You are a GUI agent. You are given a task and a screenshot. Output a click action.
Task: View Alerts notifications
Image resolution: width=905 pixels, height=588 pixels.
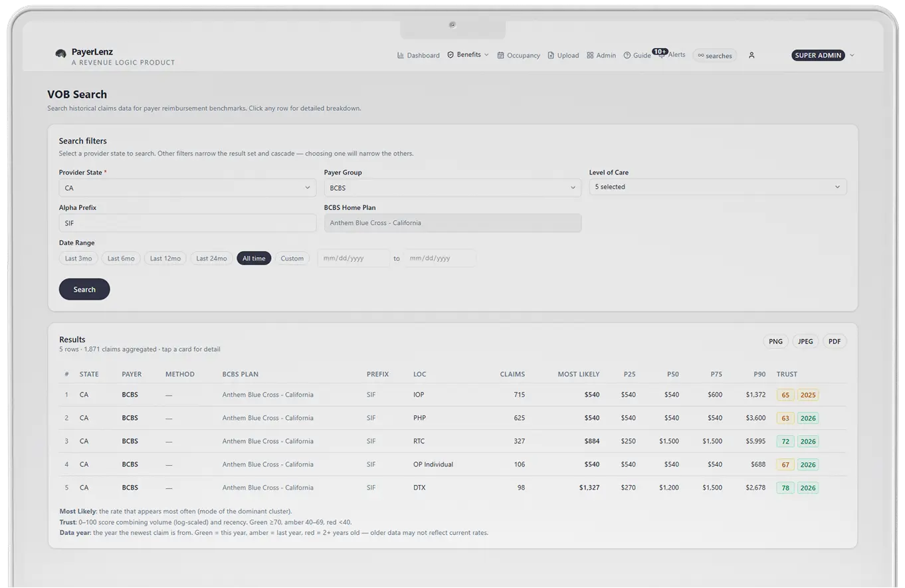pos(672,54)
